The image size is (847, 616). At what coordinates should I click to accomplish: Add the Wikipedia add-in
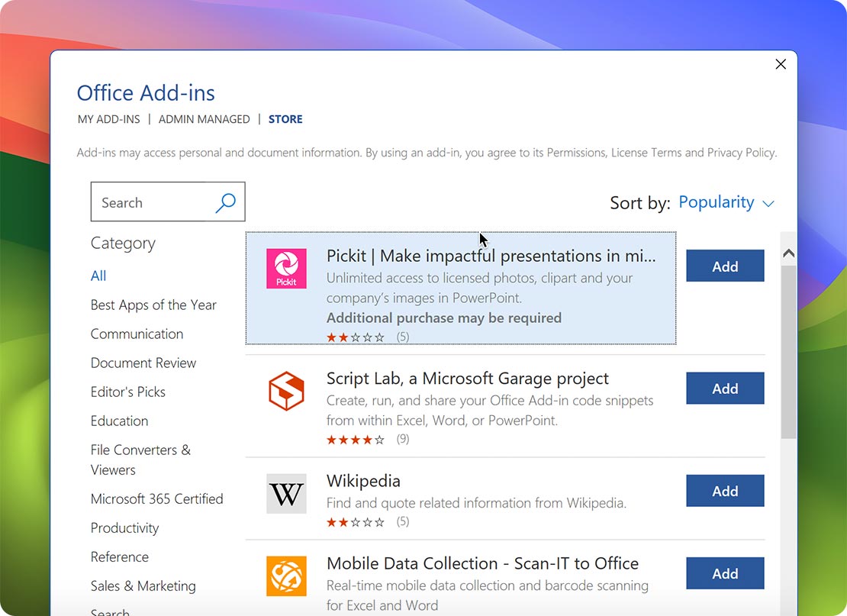[724, 491]
